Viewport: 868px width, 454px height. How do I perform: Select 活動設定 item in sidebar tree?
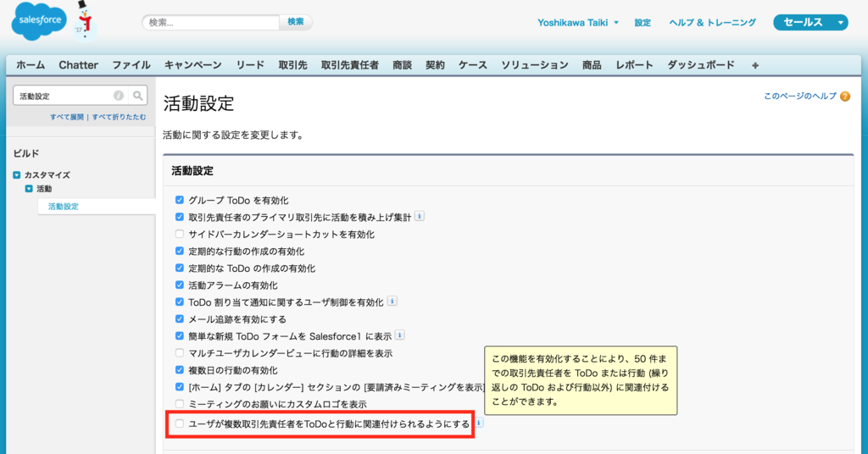(63, 207)
